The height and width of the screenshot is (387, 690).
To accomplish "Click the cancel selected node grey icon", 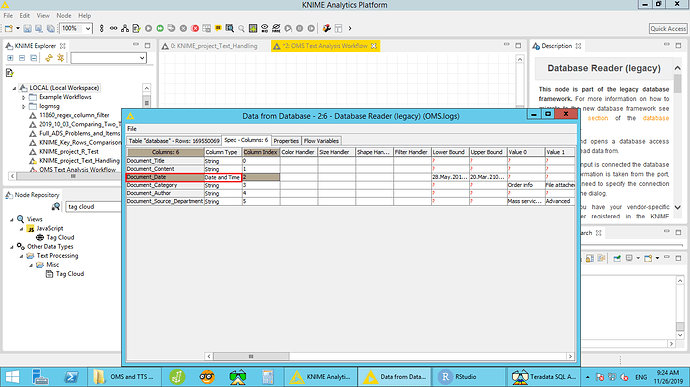I will (184, 28).
